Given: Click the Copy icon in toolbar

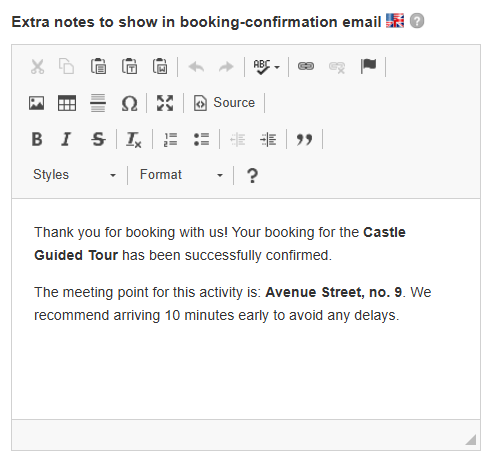Looking at the screenshot, I should (x=67, y=66).
